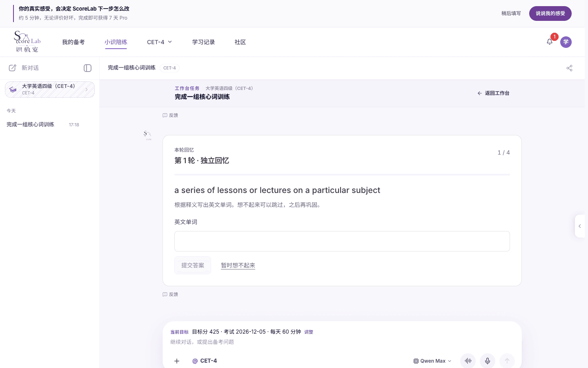Click 提交答案 button
588x368 pixels.
pos(193,265)
